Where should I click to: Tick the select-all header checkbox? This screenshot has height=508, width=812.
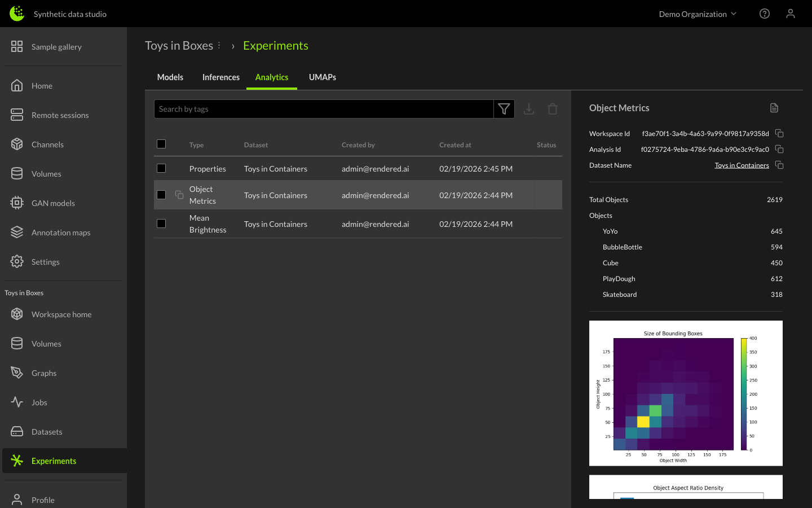pos(161,144)
